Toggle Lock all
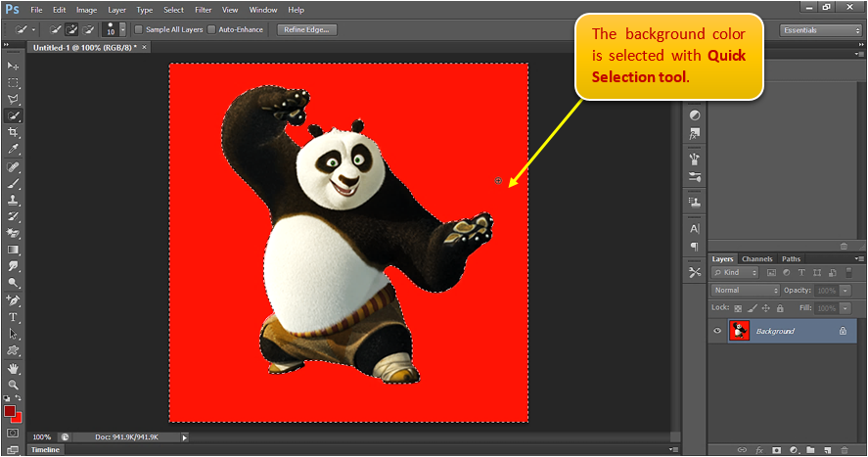Image resolution: width=868 pixels, height=457 pixels. click(780, 308)
